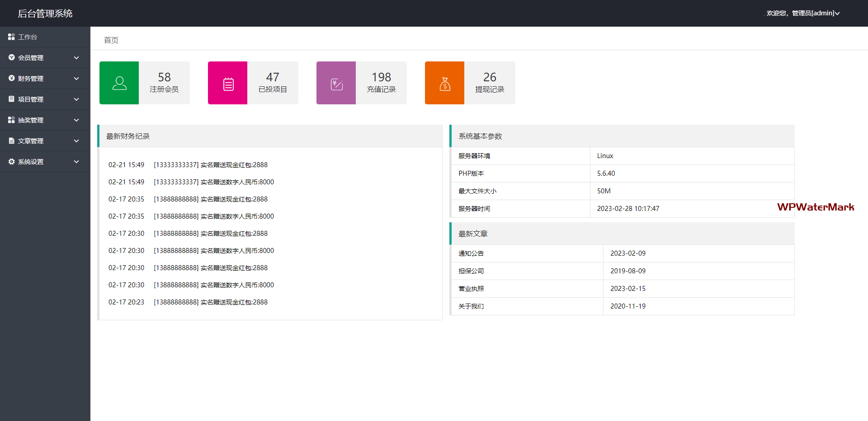
Task: Expand the 抽奖管理 chevron arrow
Action: (76, 120)
